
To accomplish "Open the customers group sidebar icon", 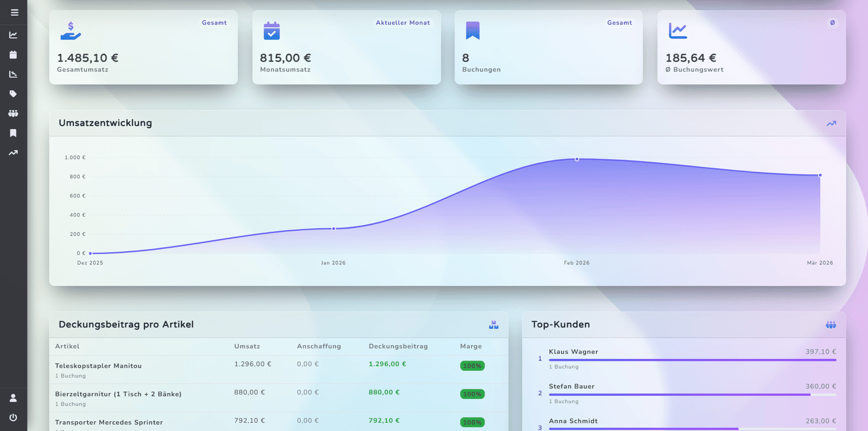I will pyautogui.click(x=13, y=113).
